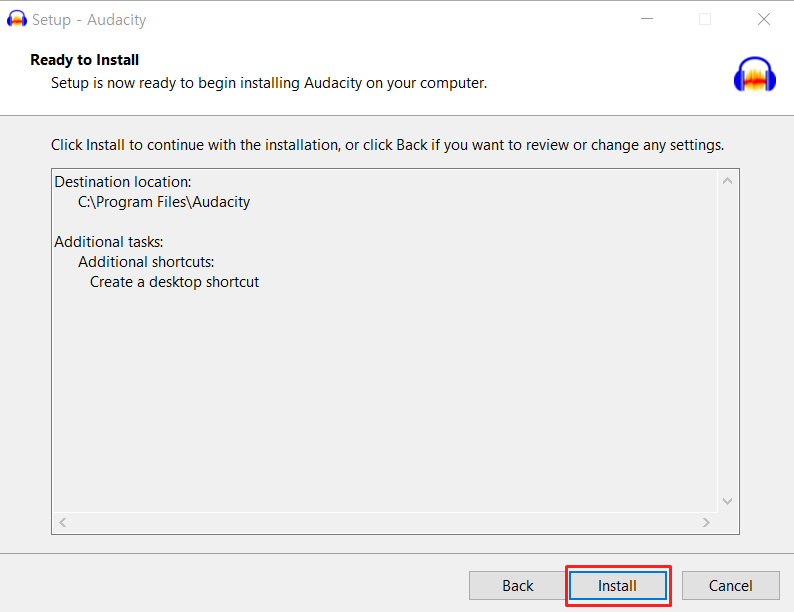794x612 pixels.
Task: Click scroll up arrow in summary box
Action: tap(728, 181)
